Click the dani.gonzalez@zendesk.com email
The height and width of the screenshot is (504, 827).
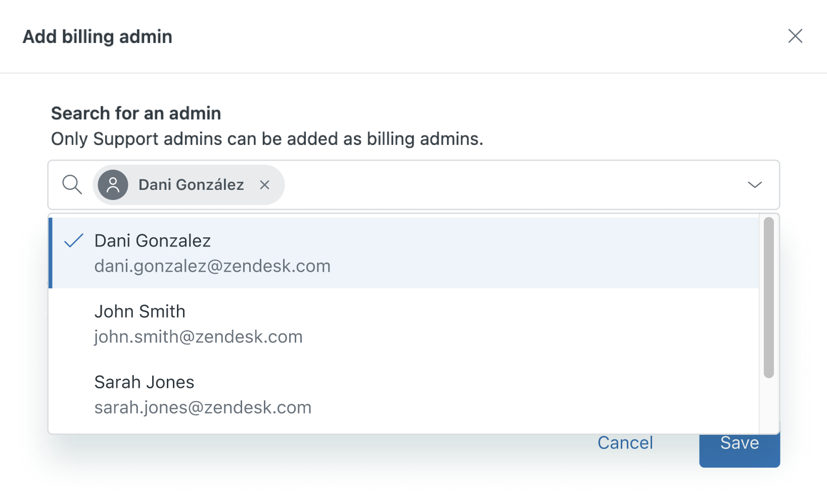[x=212, y=266]
